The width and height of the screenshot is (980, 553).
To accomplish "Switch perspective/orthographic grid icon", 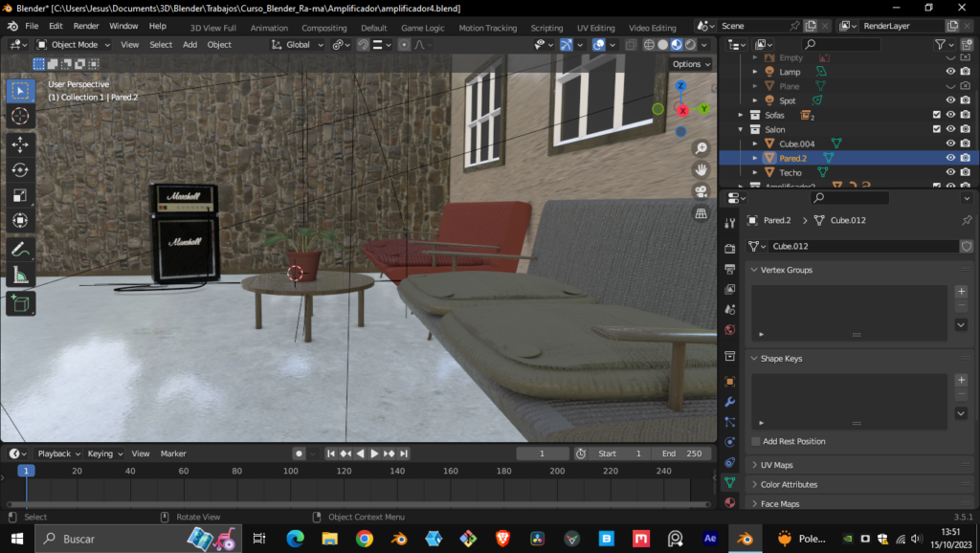I will (702, 213).
